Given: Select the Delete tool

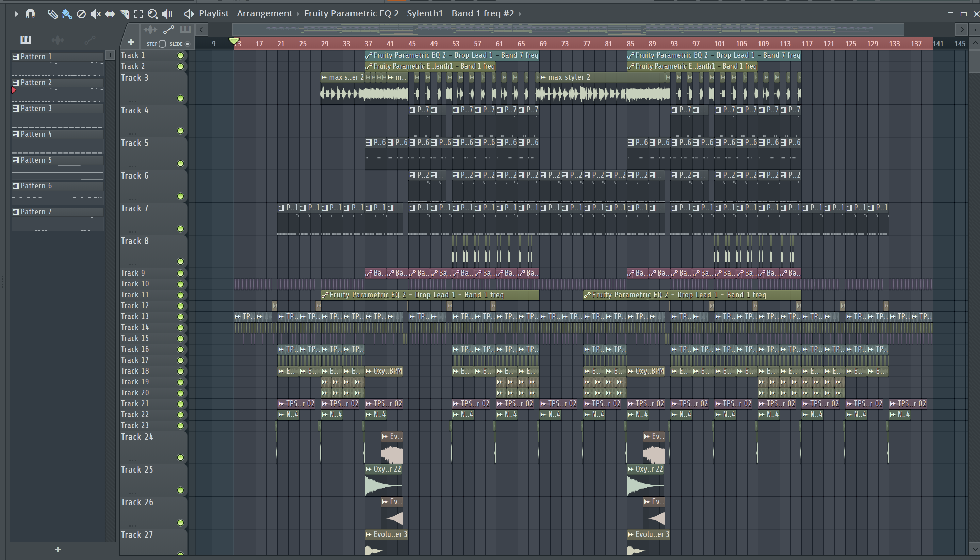Looking at the screenshot, I should click(81, 14).
